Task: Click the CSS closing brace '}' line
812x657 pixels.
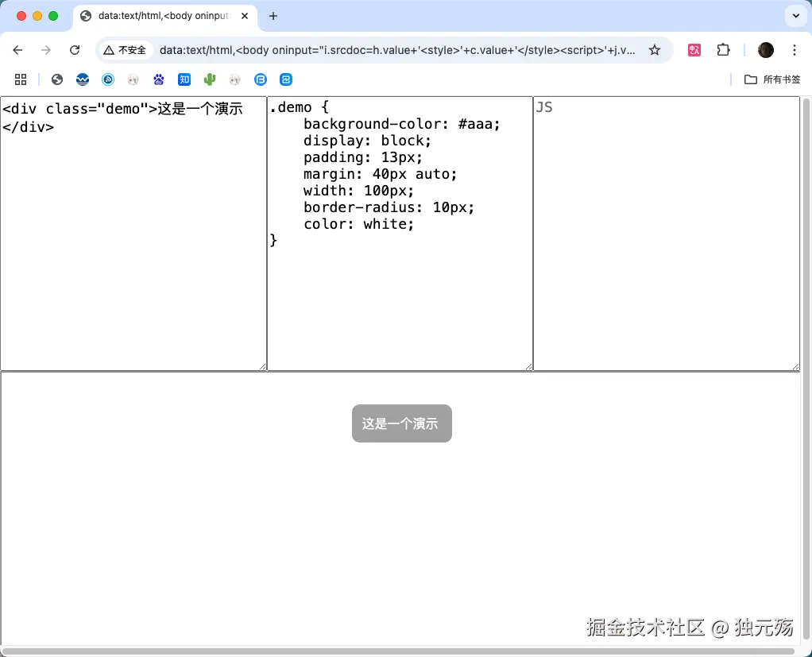Action: pyautogui.click(x=273, y=241)
